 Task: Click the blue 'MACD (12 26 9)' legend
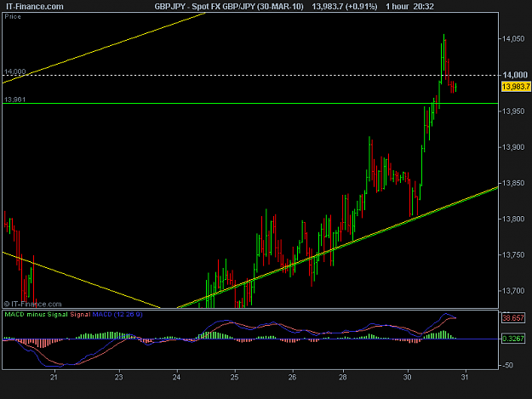(117, 315)
